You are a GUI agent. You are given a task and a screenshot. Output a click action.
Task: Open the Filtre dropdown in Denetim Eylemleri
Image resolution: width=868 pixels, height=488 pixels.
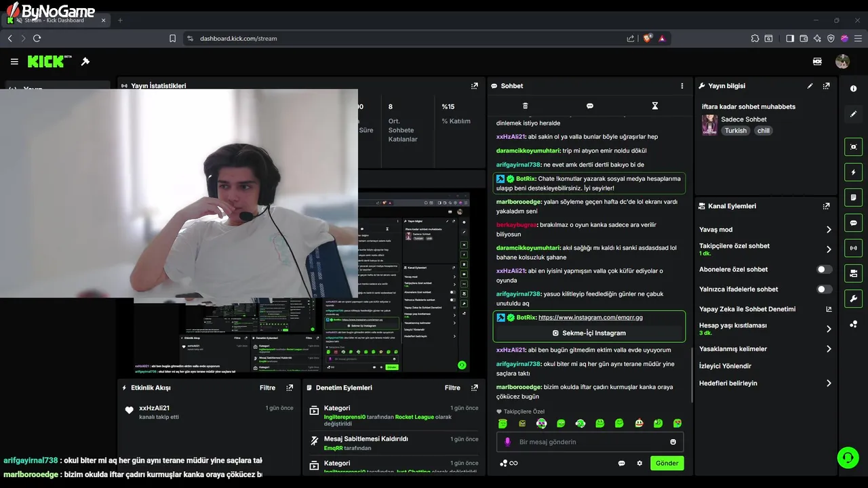pyautogui.click(x=452, y=388)
